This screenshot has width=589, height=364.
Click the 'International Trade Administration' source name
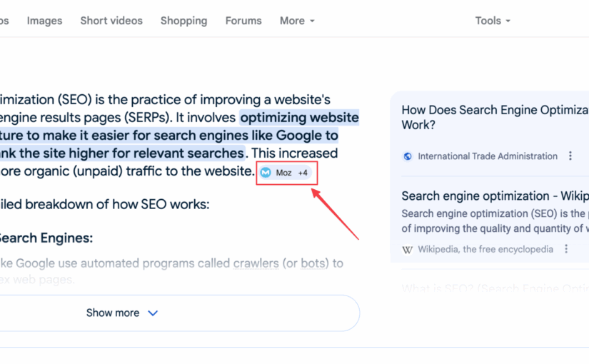click(x=488, y=156)
